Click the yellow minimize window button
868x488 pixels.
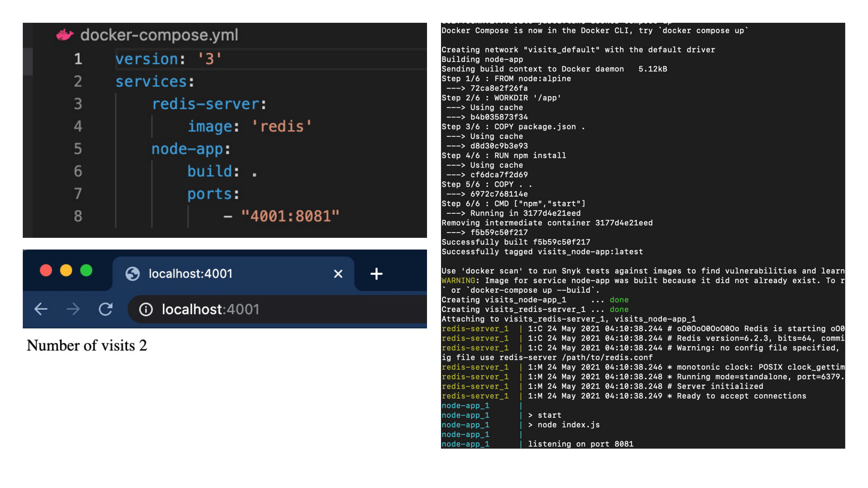(66, 270)
